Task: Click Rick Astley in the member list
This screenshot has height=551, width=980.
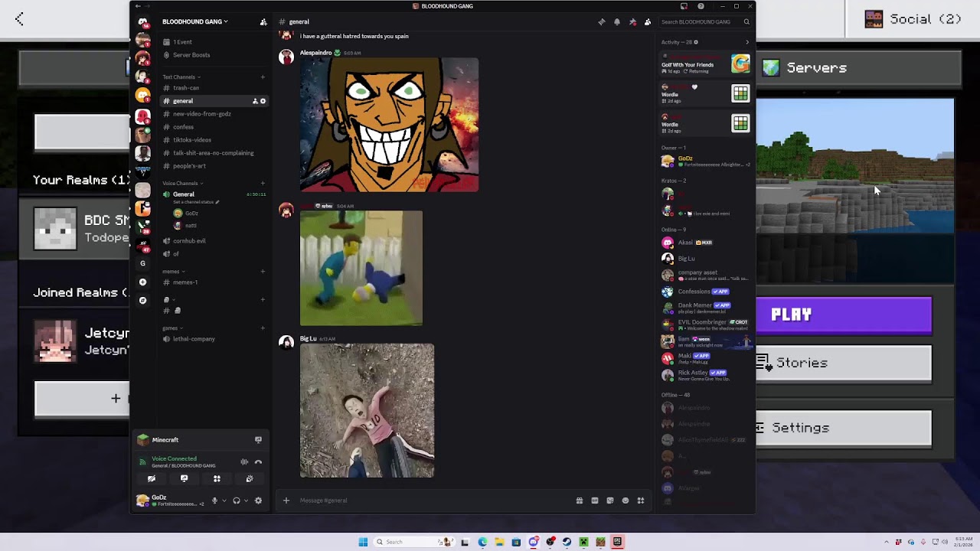Action: [705, 375]
